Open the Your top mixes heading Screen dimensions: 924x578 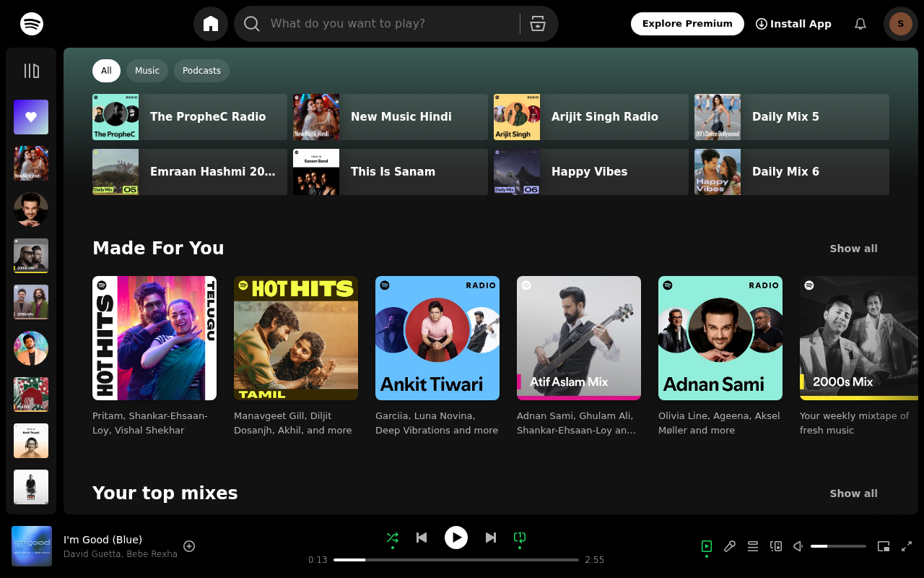point(165,493)
